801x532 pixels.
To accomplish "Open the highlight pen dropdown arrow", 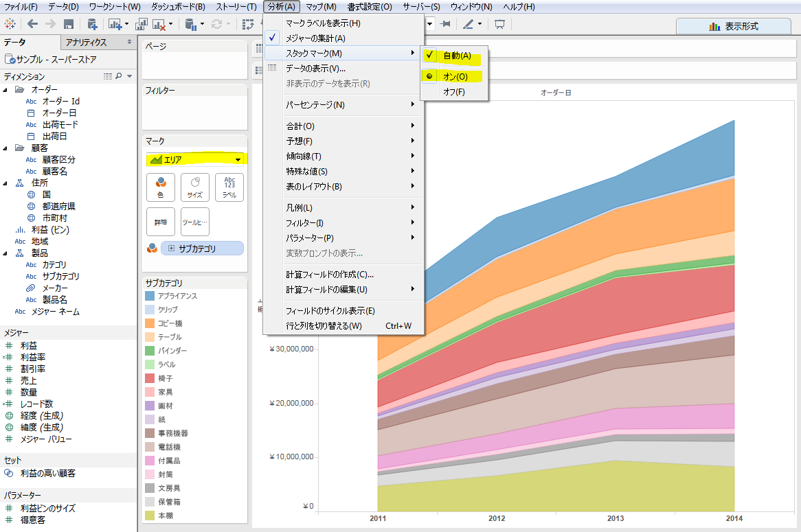I will point(480,24).
